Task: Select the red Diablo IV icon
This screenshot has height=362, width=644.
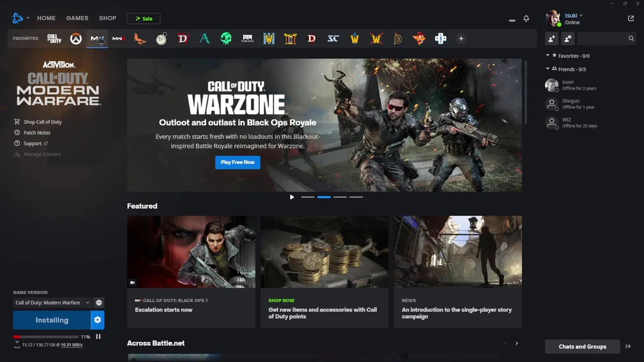Action: 183,39
